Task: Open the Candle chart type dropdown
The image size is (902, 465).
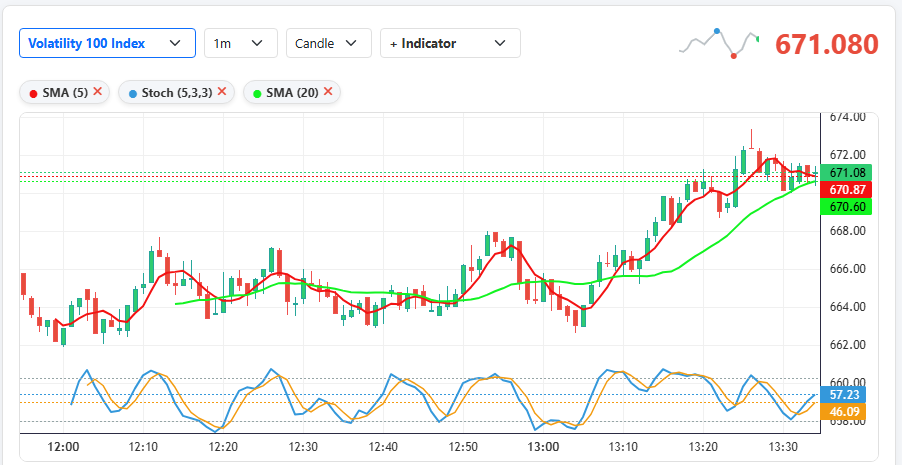Action: [328, 43]
